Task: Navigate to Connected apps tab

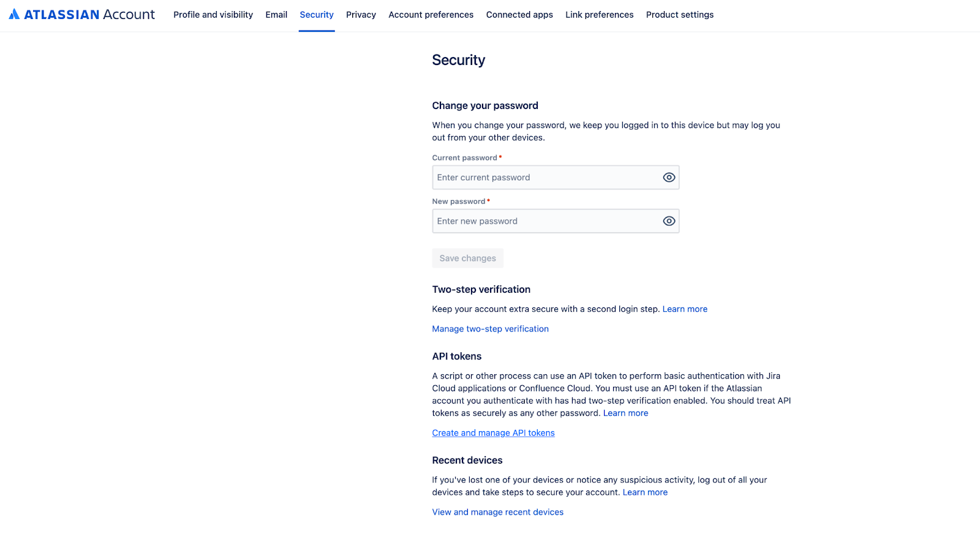Action: pos(519,15)
